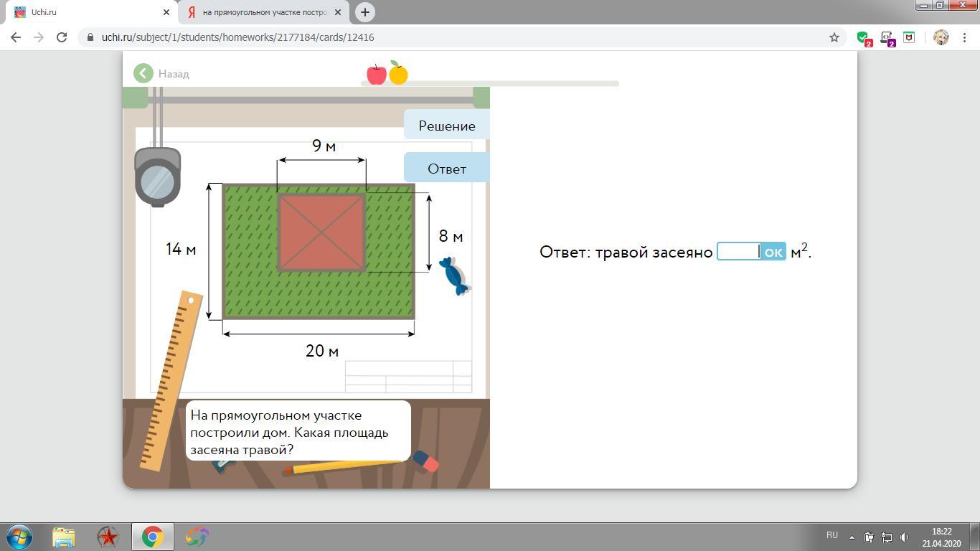980x551 pixels.
Task: Open the power tray icon
Action: coord(869,537)
